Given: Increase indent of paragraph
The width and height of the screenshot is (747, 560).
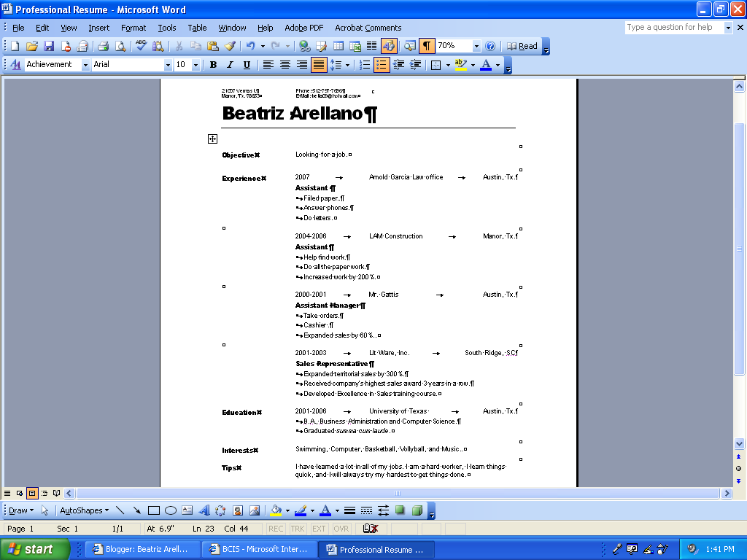Looking at the screenshot, I should [415, 65].
